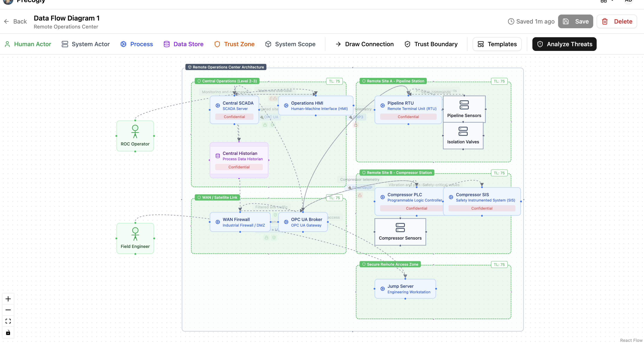Click the Pipeline RTU gear icon
The width and height of the screenshot is (644, 344).
tap(382, 106)
